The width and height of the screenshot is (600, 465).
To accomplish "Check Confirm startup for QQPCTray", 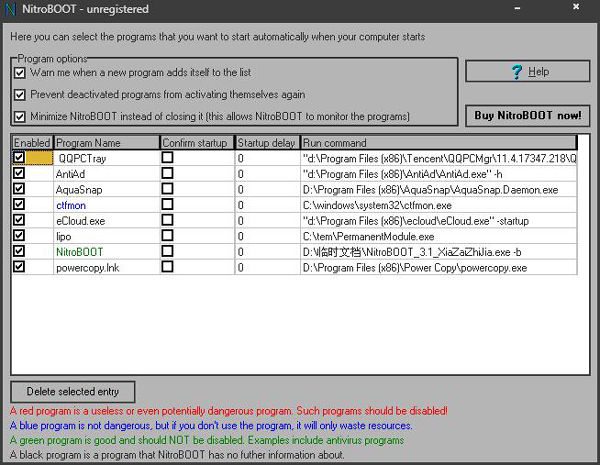I will pos(167,157).
